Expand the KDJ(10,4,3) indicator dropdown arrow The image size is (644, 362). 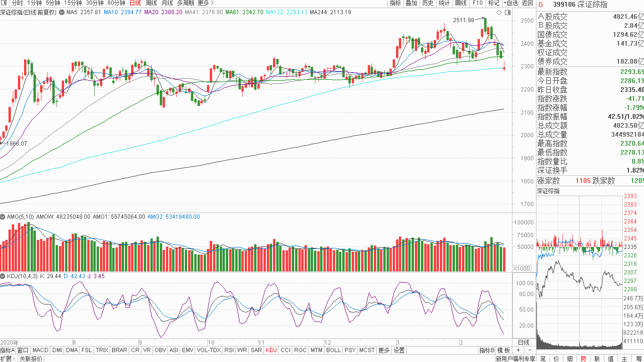pyautogui.click(x=3, y=276)
